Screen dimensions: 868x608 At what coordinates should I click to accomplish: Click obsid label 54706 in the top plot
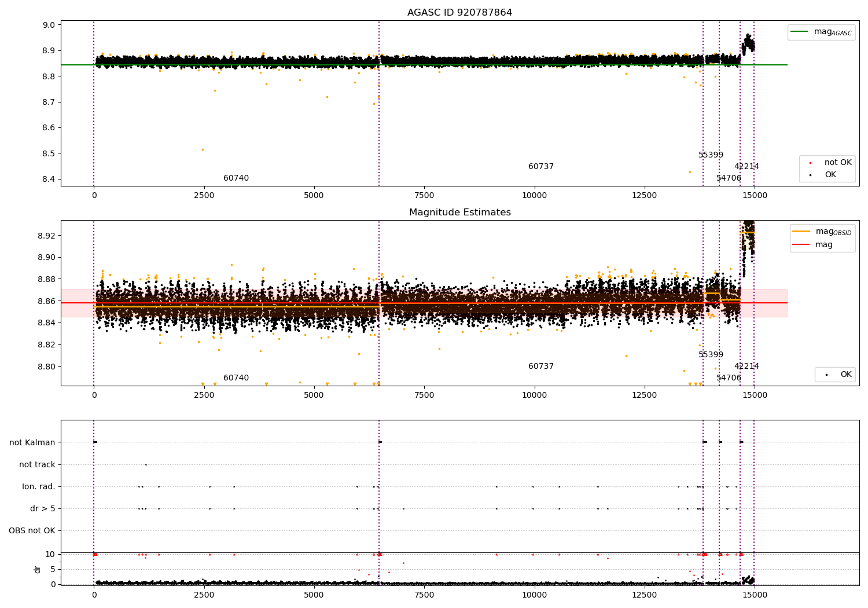click(729, 178)
